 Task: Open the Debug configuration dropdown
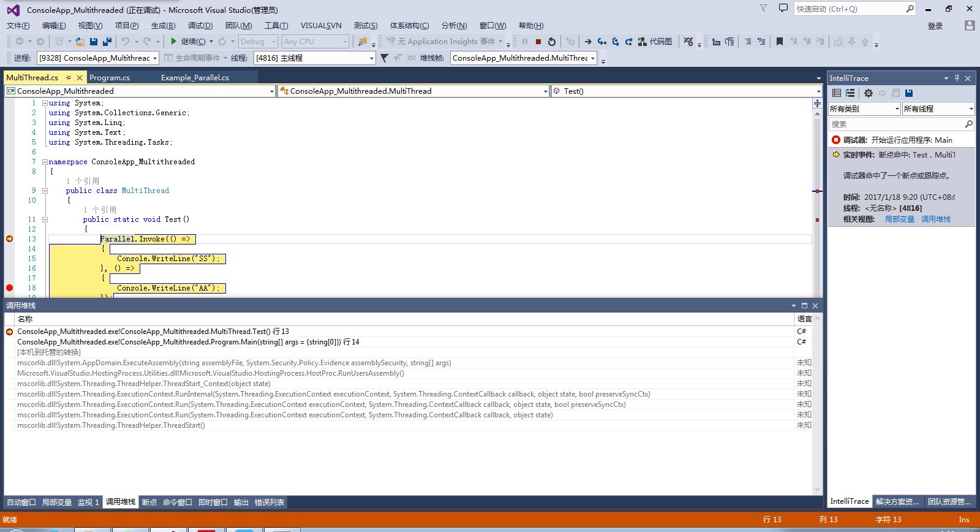click(258, 42)
